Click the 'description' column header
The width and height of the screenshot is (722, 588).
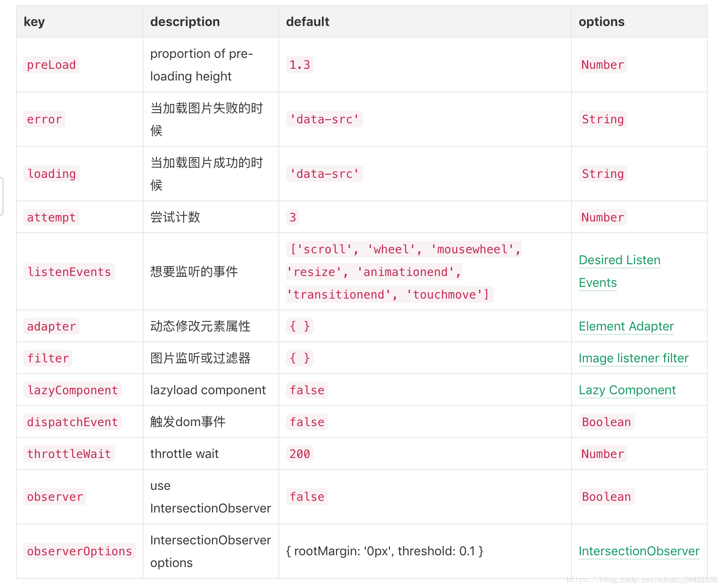185,22
